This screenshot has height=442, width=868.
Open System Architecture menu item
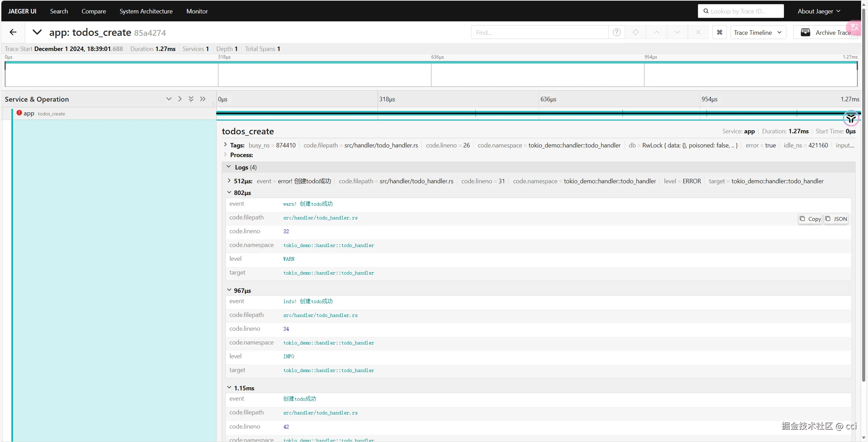[x=146, y=11]
